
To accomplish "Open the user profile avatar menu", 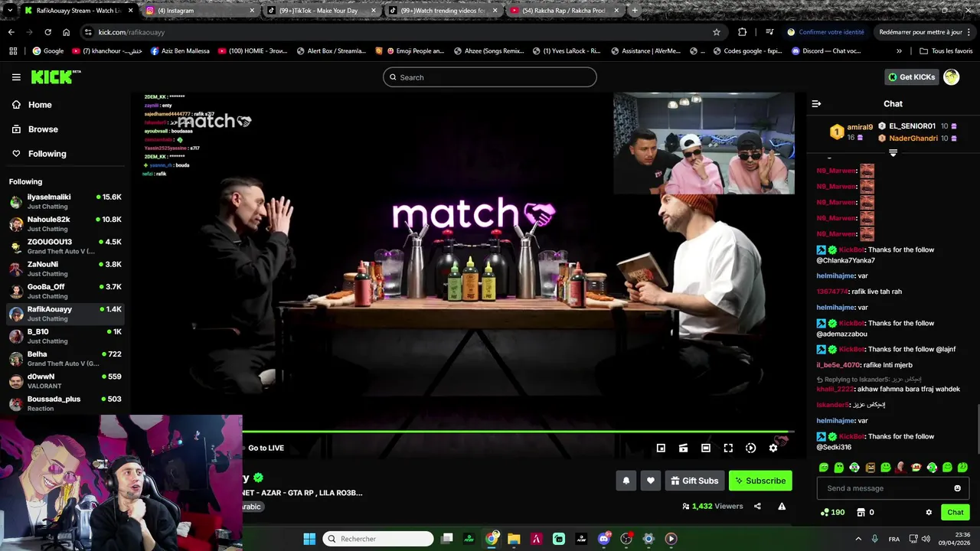I will pos(951,77).
